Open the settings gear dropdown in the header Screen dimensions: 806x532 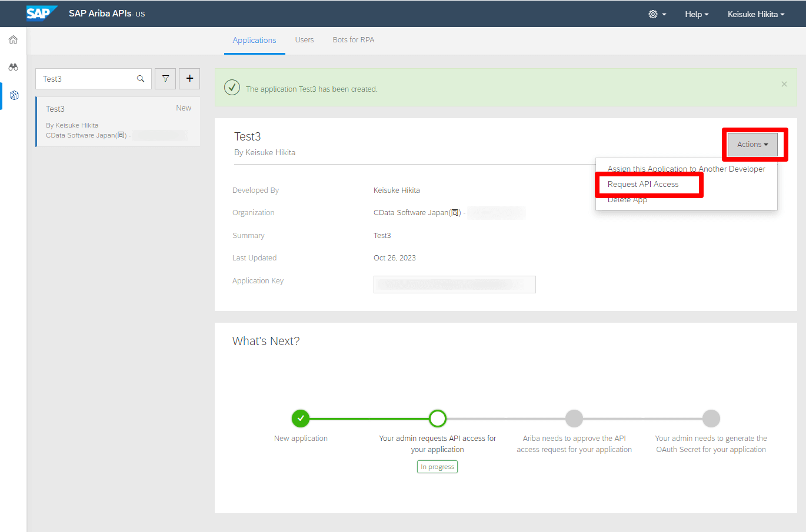tap(657, 14)
